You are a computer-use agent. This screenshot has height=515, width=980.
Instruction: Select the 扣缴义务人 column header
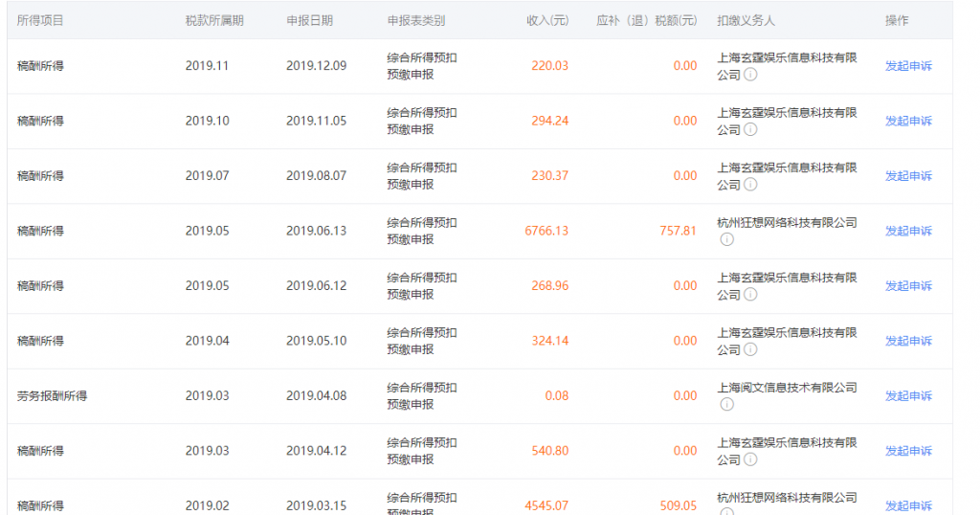pyautogui.click(x=746, y=21)
